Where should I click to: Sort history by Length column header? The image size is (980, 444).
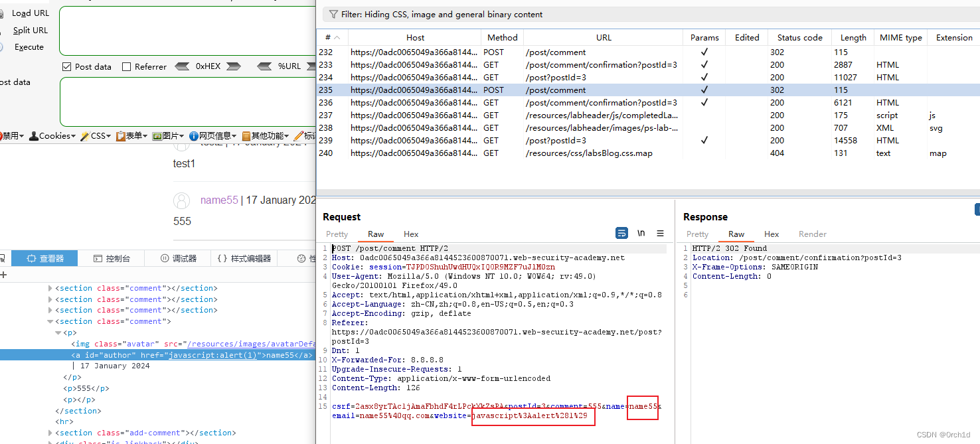[853, 38]
